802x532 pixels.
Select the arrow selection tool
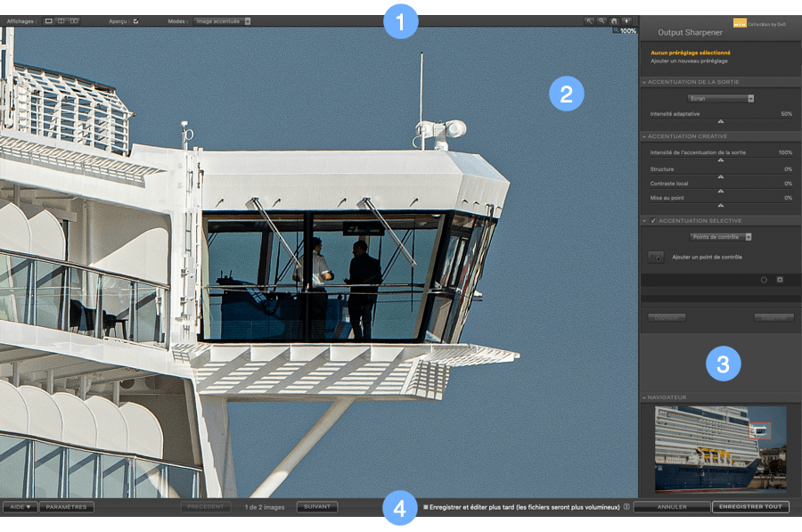point(589,21)
